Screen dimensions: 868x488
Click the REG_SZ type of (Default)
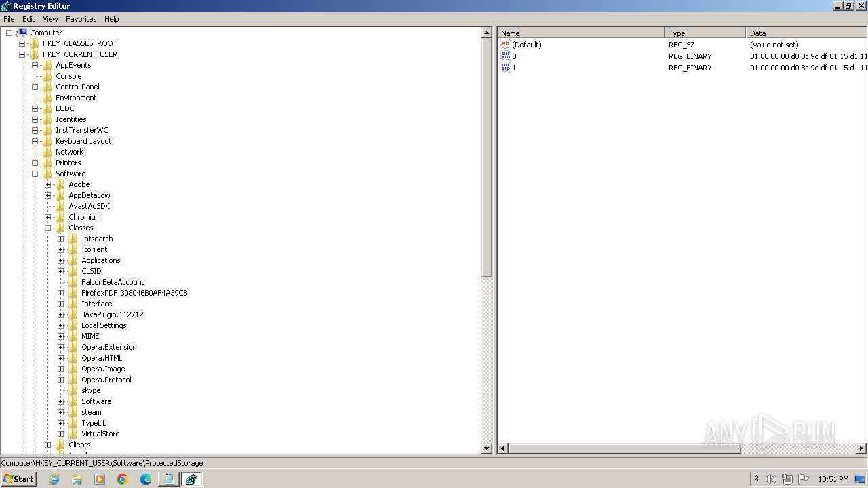pos(682,45)
